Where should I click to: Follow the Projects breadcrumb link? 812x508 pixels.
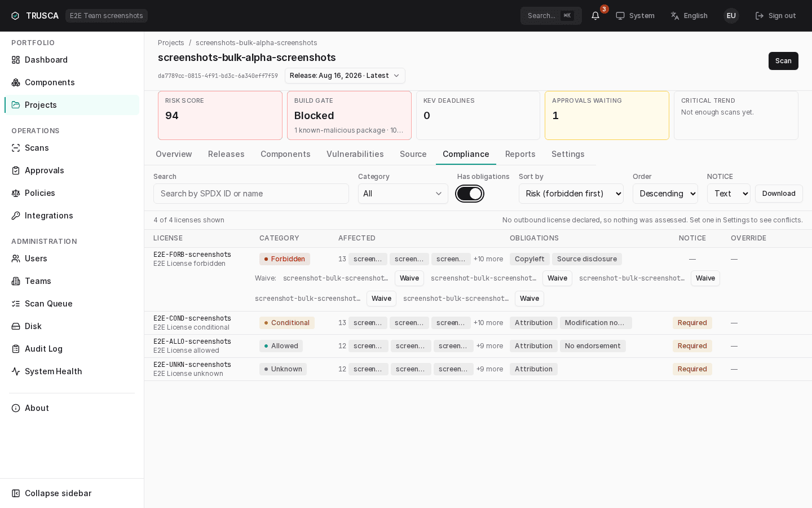171,43
